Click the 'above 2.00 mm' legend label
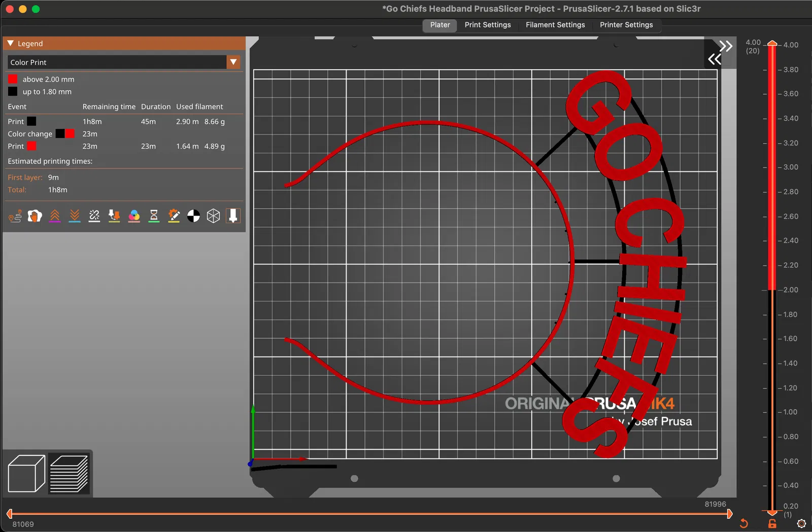The width and height of the screenshot is (812, 532). (48, 80)
